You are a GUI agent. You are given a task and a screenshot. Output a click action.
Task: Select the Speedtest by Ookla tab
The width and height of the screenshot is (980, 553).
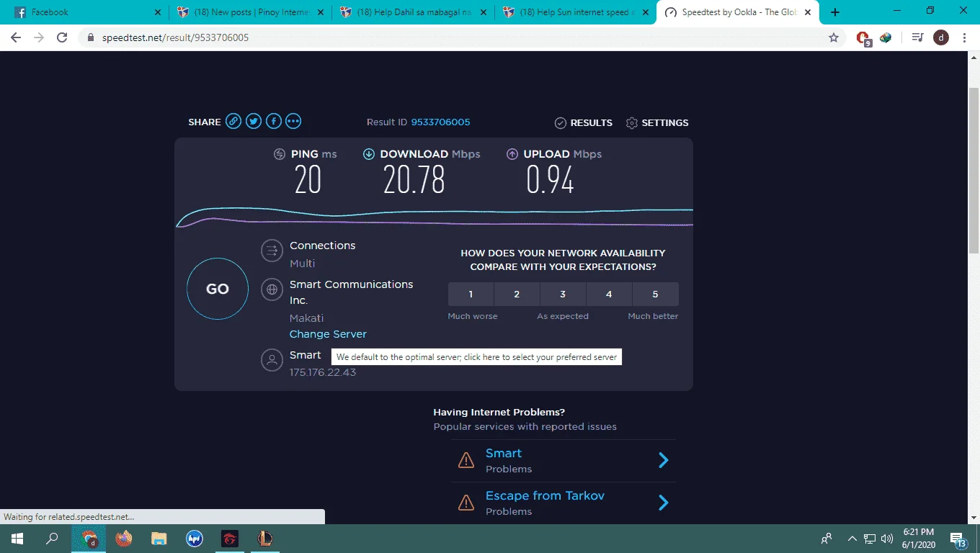(739, 12)
